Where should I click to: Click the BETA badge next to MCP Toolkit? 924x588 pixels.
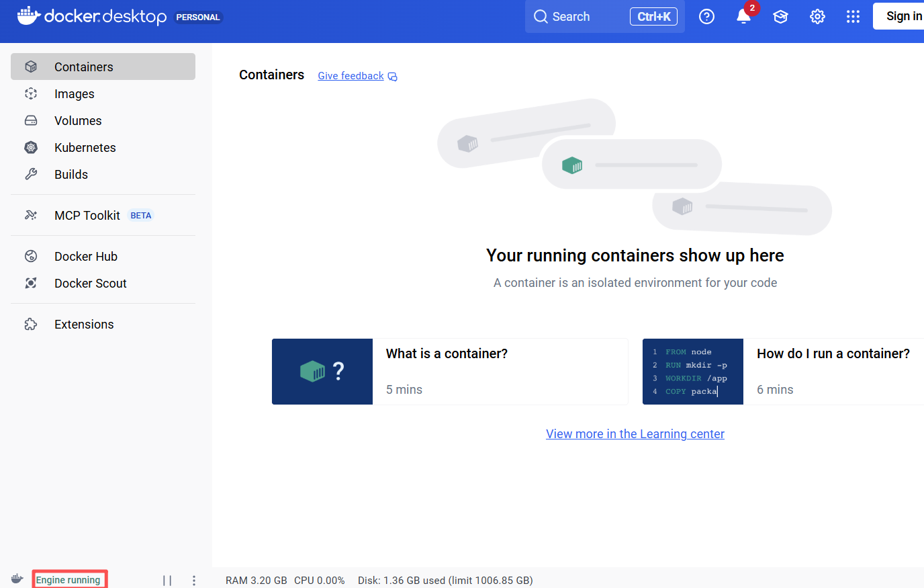(x=141, y=216)
